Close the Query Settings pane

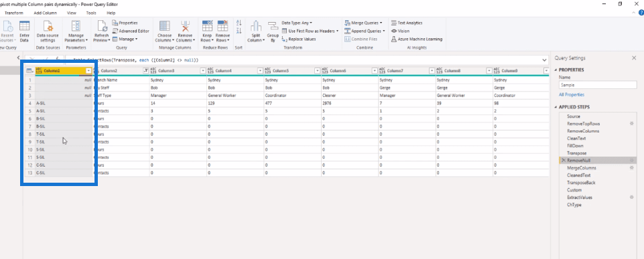634,58
